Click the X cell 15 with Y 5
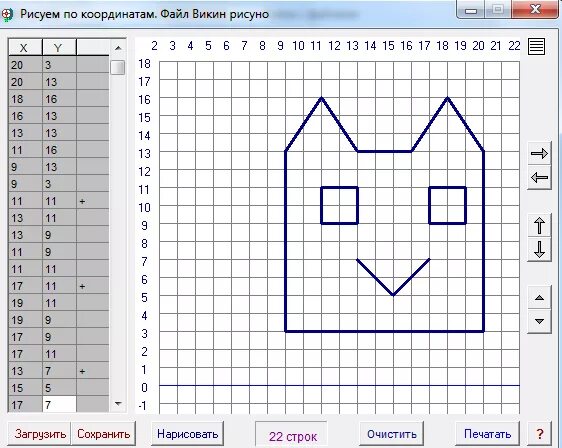This screenshot has width=562, height=448. click(x=25, y=388)
